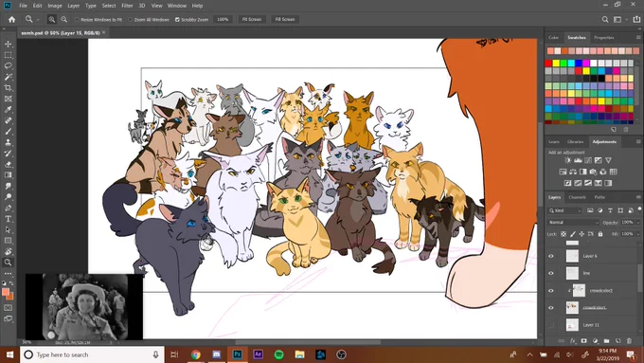
Task: Hide the Layer 6 layer
Action: [x=551, y=256]
